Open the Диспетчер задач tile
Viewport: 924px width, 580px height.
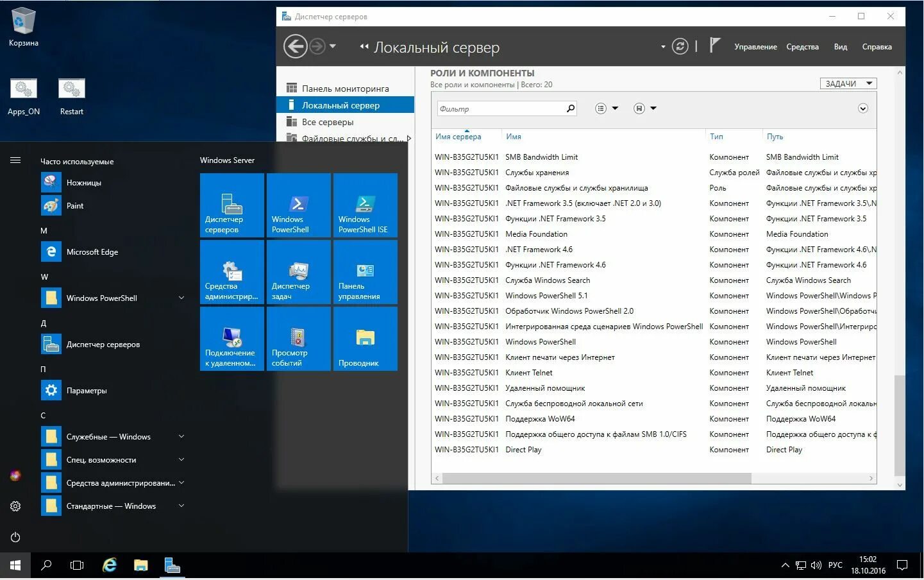(x=298, y=272)
